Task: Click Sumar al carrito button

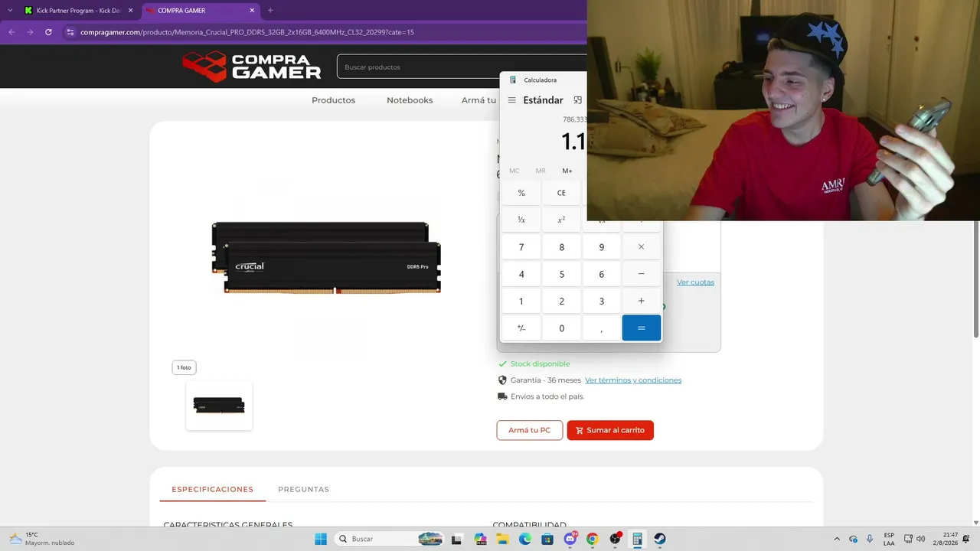Action: (610, 430)
